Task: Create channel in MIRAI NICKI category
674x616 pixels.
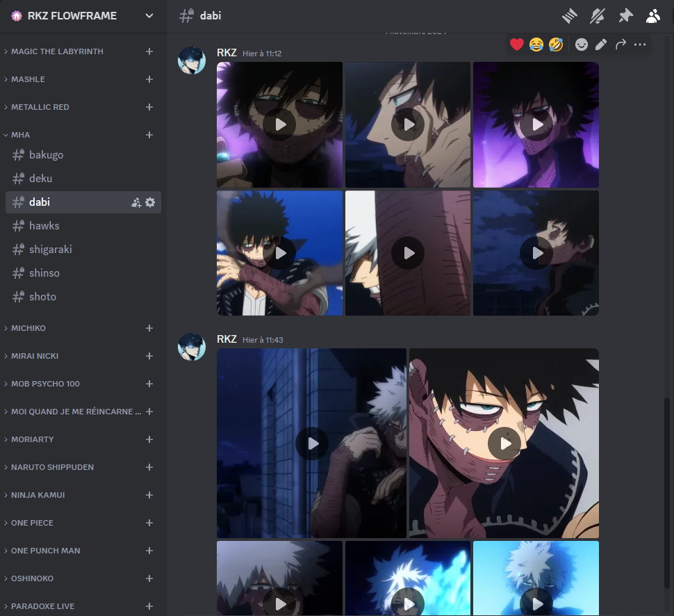Action: click(x=149, y=356)
